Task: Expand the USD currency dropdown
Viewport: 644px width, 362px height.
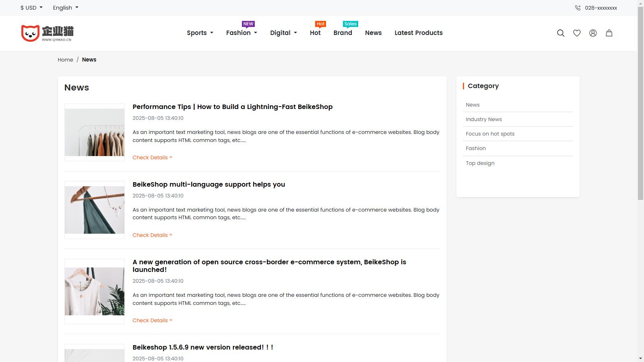Action: 31,8
